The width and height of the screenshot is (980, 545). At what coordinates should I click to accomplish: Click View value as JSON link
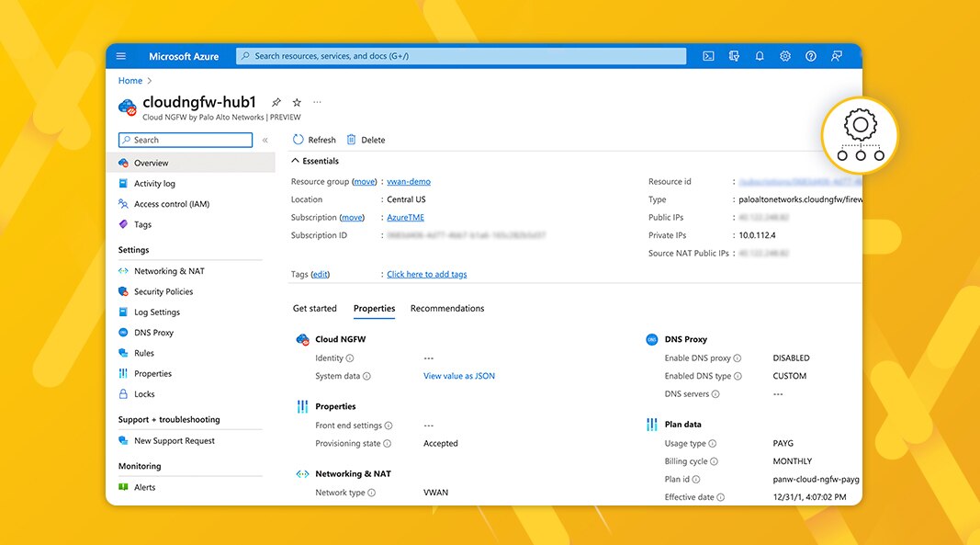pos(459,376)
